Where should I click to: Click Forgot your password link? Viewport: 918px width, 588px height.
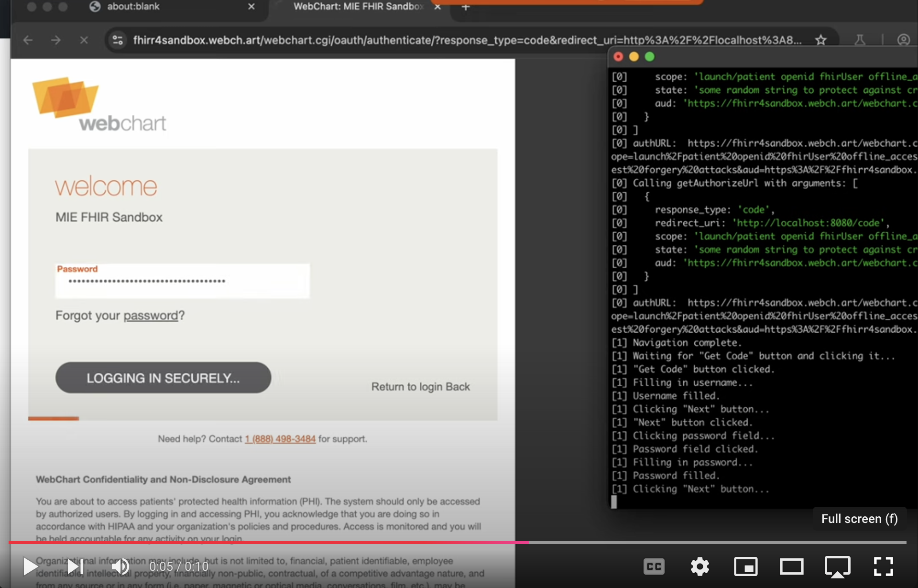pos(151,316)
